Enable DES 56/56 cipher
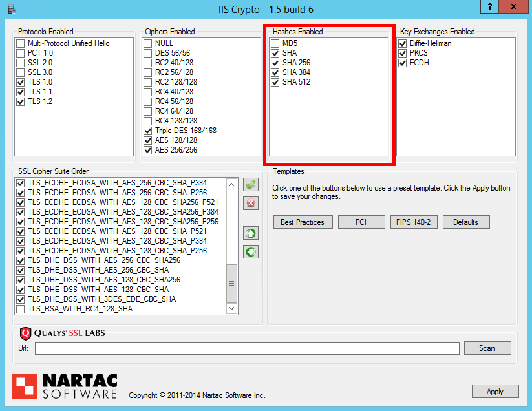The height and width of the screenshot is (411, 532). tap(147, 53)
